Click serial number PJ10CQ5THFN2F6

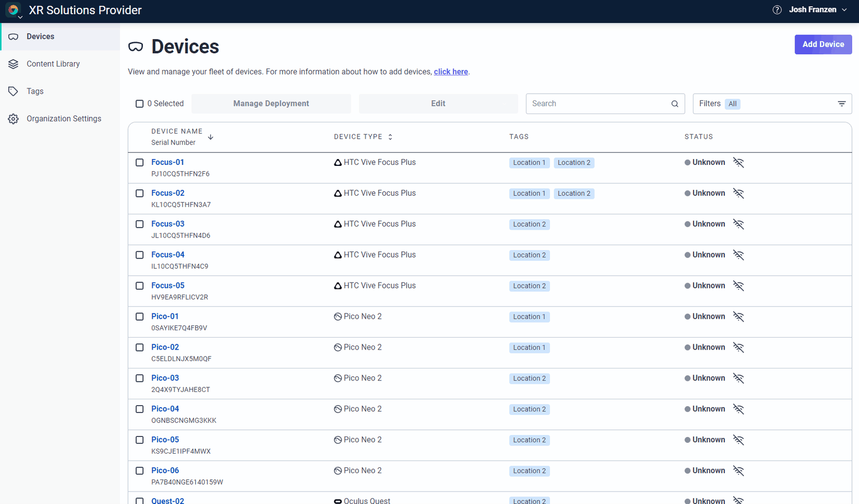180,174
